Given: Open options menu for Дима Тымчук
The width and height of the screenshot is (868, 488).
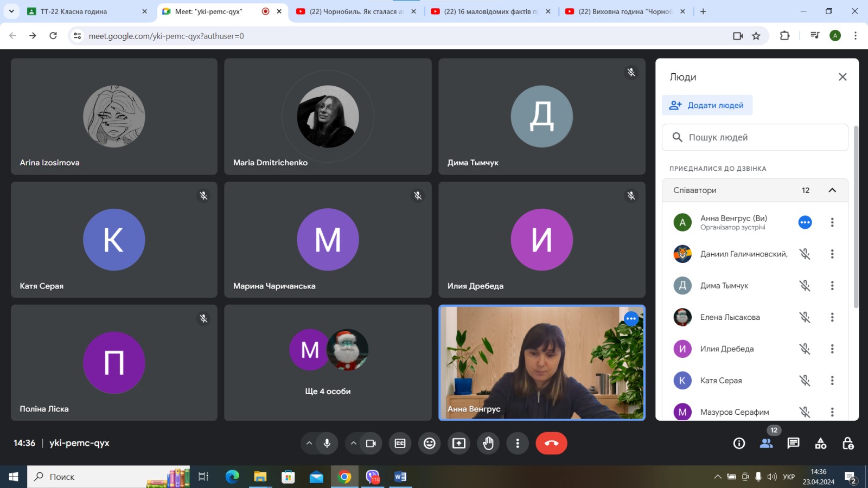Looking at the screenshot, I should pos(832,286).
